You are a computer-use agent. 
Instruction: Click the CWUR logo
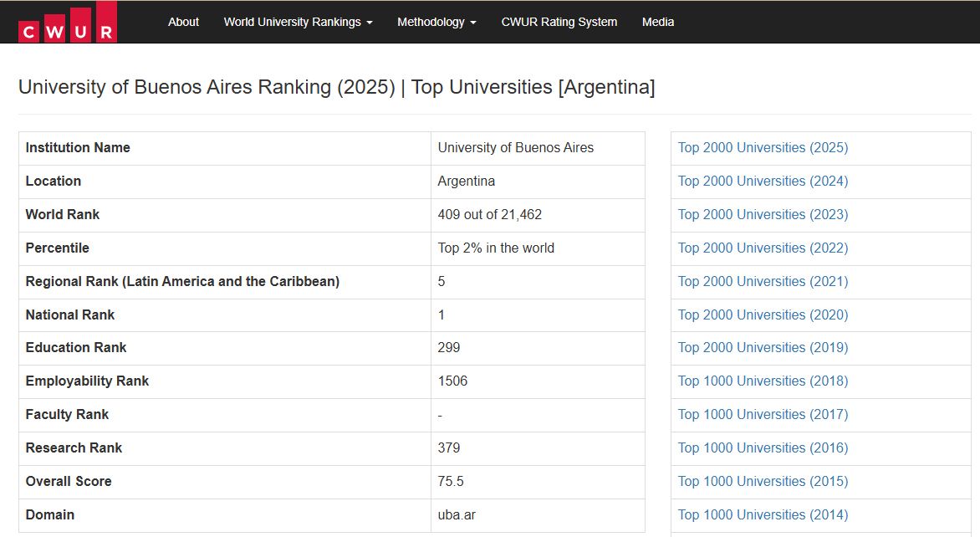(68, 23)
